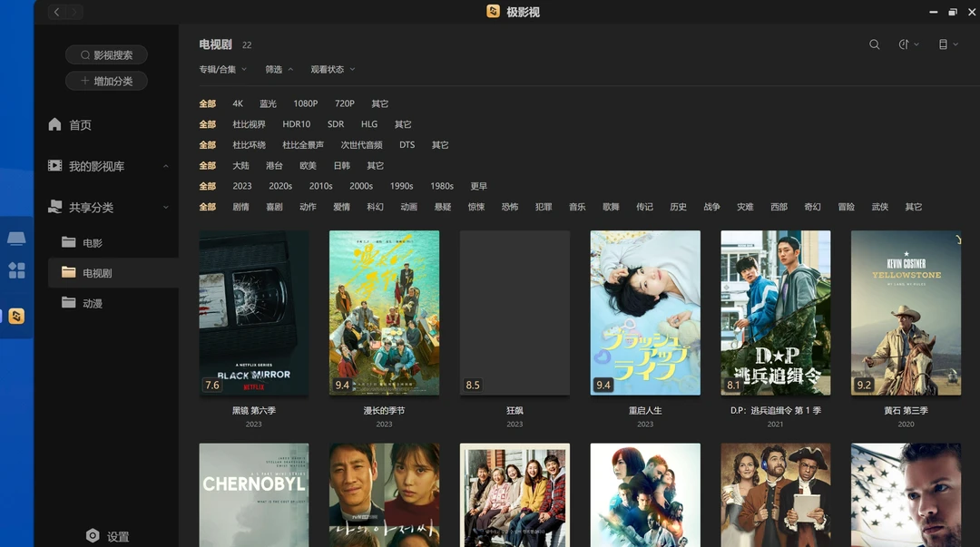980x547 pixels.
Task: Select region 港台
Action: tap(274, 166)
